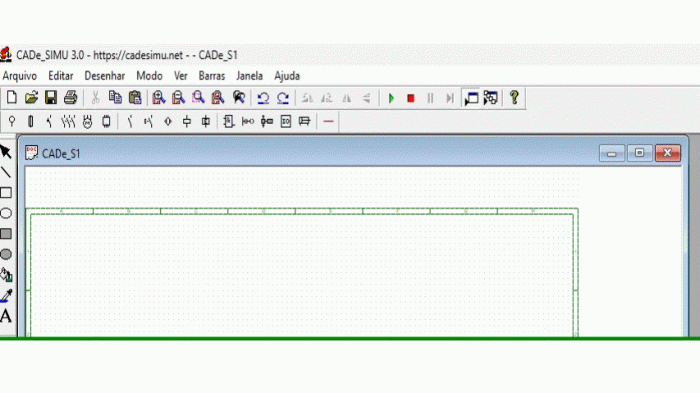This screenshot has width=700, height=393.
Task: Select the line color pencil tool
Action: point(6,295)
